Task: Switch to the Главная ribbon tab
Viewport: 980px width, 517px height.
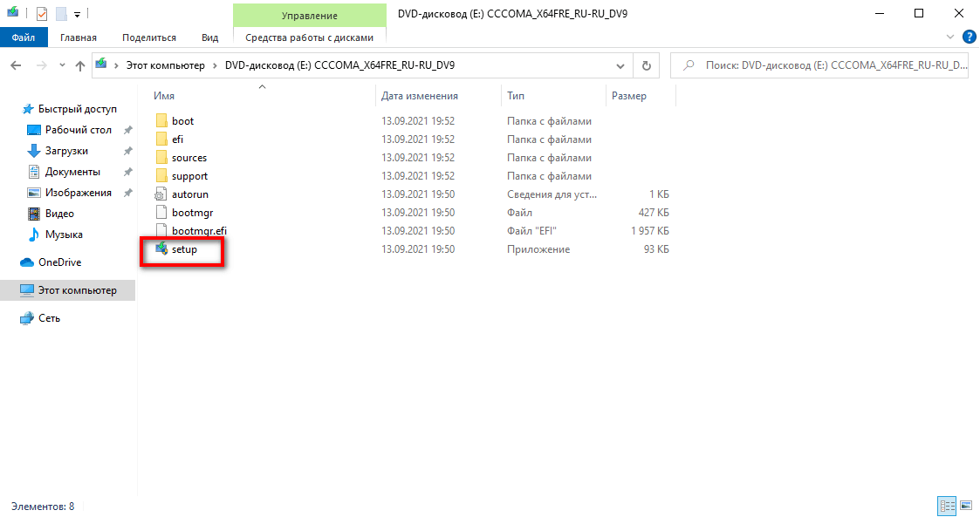Action: coord(79,37)
